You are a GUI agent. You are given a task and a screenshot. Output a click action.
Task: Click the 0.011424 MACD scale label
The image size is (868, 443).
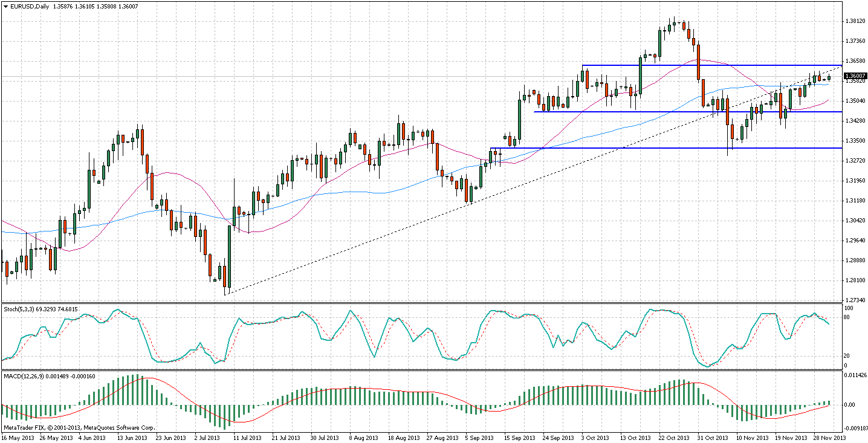pos(853,375)
